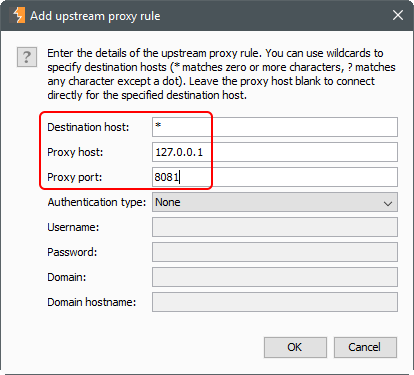
Task: Click the Authentication type label
Action: 97,202
